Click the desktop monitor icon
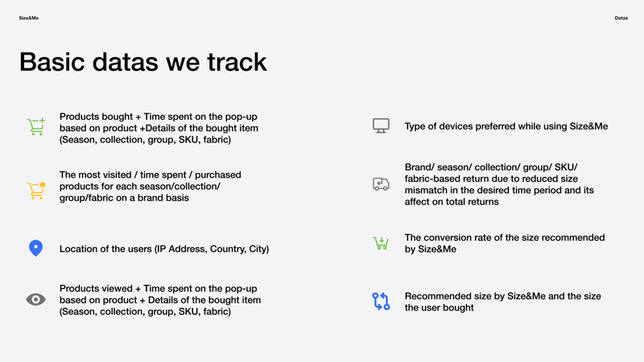Screen dimensions: 644x362 [x=381, y=125]
